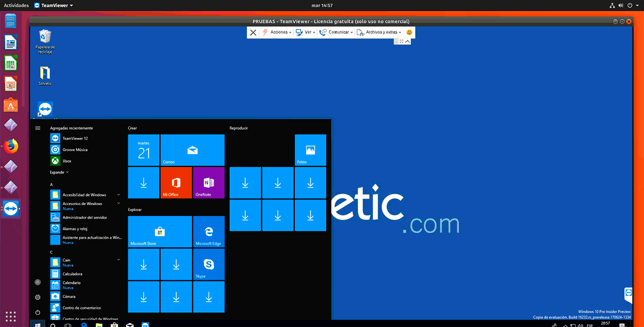Click the letter A header in the app list

click(x=52, y=184)
